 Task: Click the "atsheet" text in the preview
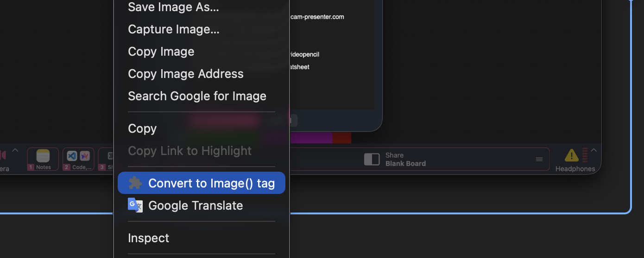click(x=299, y=67)
